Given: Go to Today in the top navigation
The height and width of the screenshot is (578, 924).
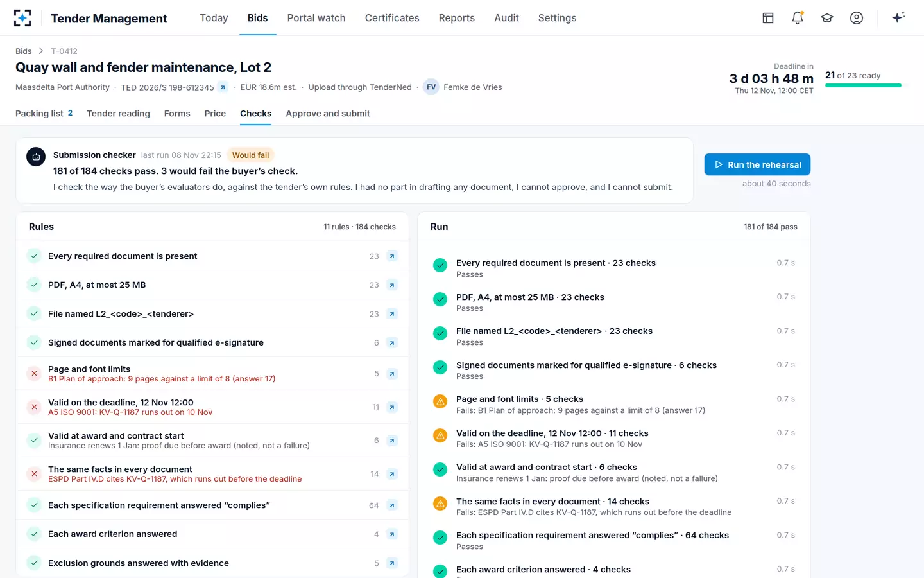Looking at the screenshot, I should point(214,18).
